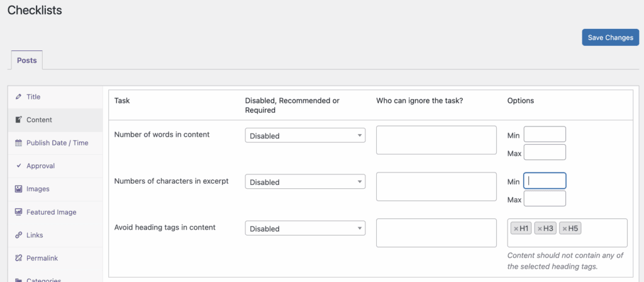Remove the H1 heading tag
644x282 pixels.
coord(516,228)
